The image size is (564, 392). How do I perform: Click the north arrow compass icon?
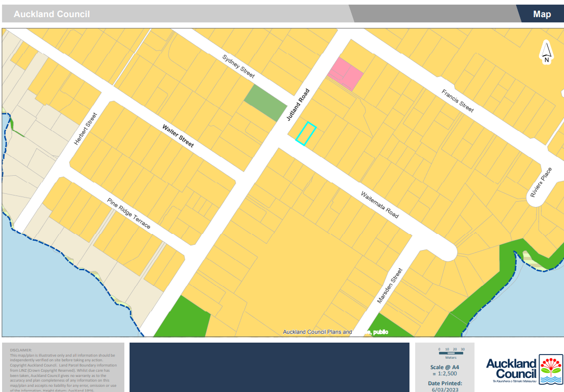tap(546, 53)
